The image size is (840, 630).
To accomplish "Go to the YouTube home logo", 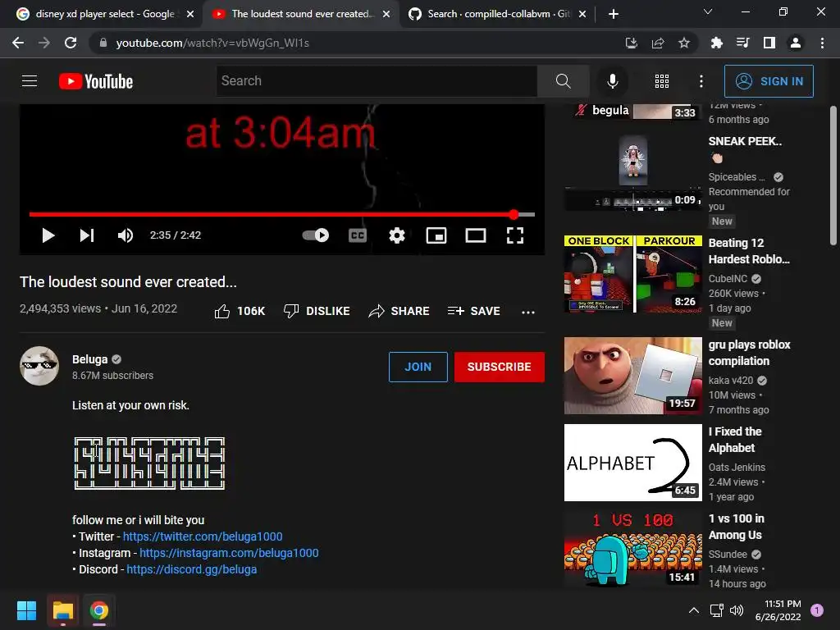I will (96, 81).
